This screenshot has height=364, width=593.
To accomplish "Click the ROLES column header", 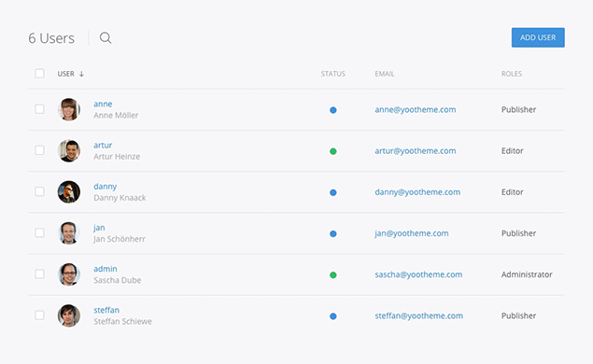I will coord(512,74).
